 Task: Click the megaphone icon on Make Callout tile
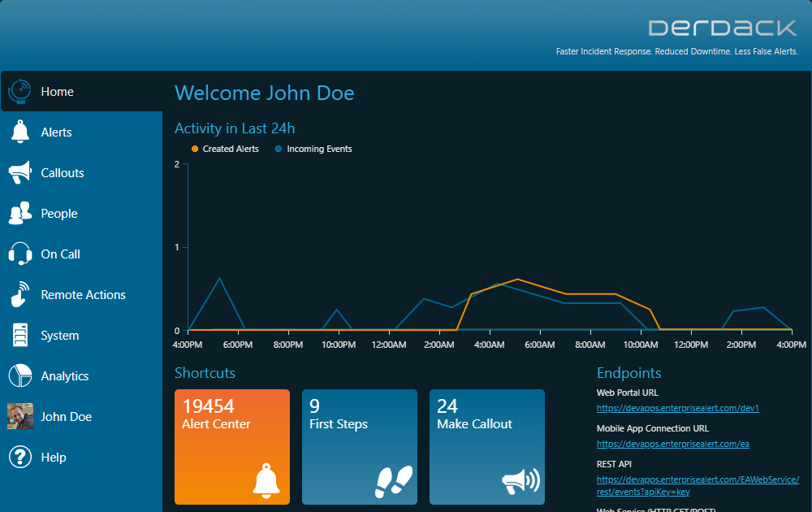[521, 481]
